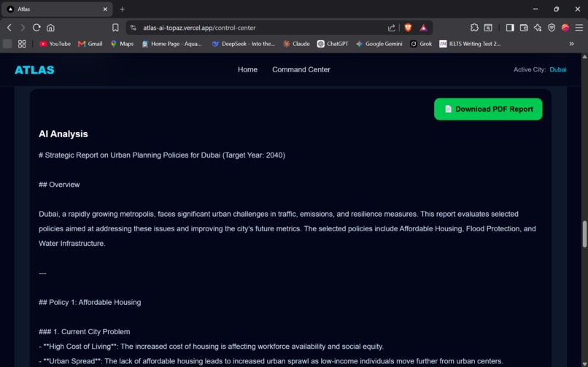The height and width of the screenshot is (367, 588).
Task: Click the leftmost gray bookmarks bar icon
Action: coord(7,44)
